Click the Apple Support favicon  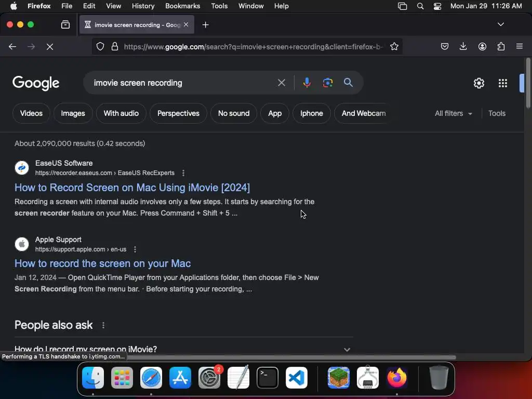click(x=22, y=244)
